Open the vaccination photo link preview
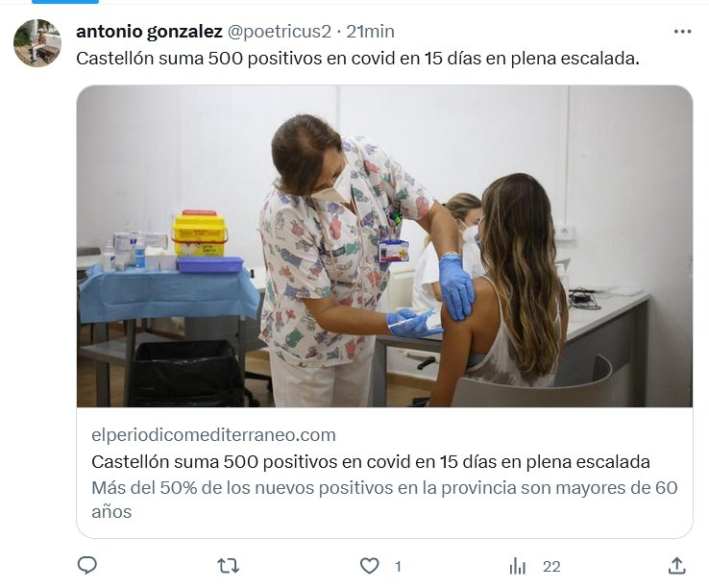Image resolution: width=709 pixels, height=588 pixels. 384,247
